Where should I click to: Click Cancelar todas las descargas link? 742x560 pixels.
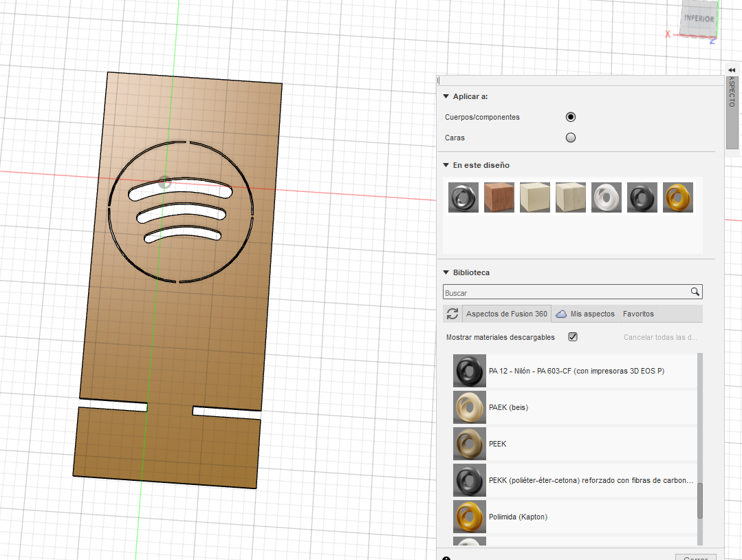click(660, 338)
